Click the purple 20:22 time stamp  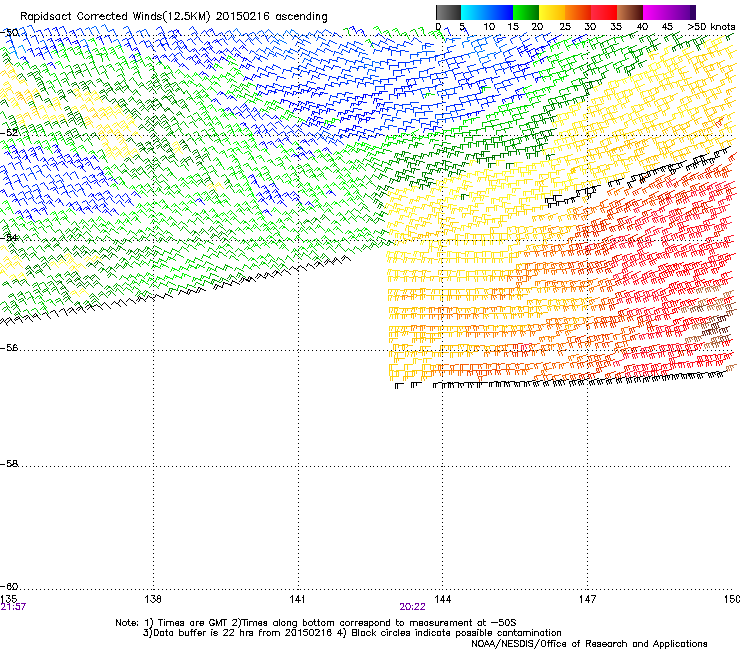412,607
